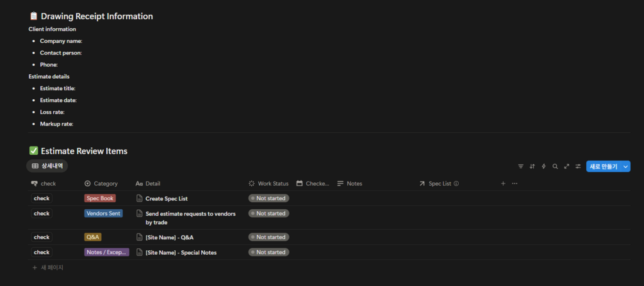Open the database filter icon
This screenshot has height=286, width=644.
pyautogui.click(x=521, y=166)
